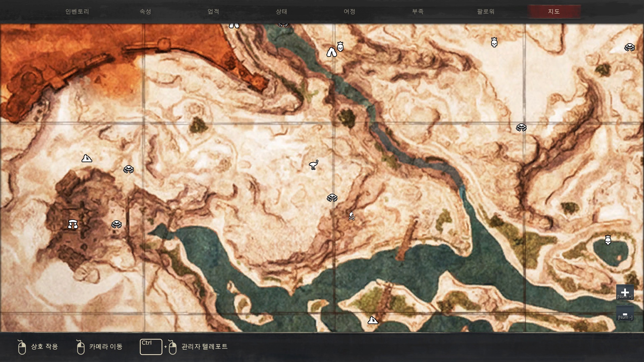Image resolution: width=644 pixels, height=362 pixels.
Task: Select the eye marker below the ostrich icon
Action: [332, 198]
